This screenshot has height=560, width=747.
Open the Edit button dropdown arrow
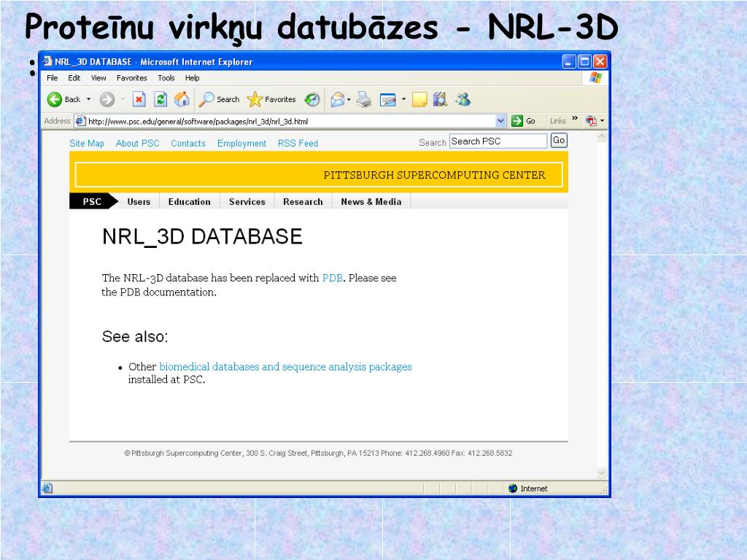point(403,99)
